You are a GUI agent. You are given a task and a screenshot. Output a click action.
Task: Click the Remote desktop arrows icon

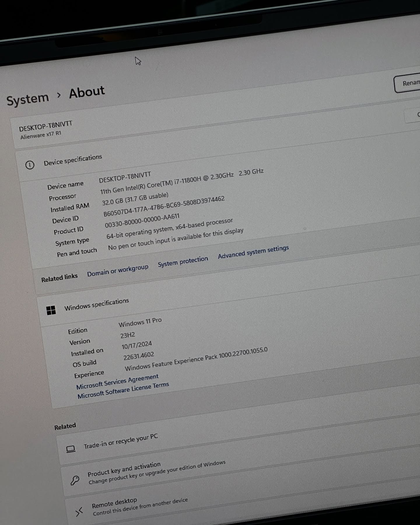point(79,511)
